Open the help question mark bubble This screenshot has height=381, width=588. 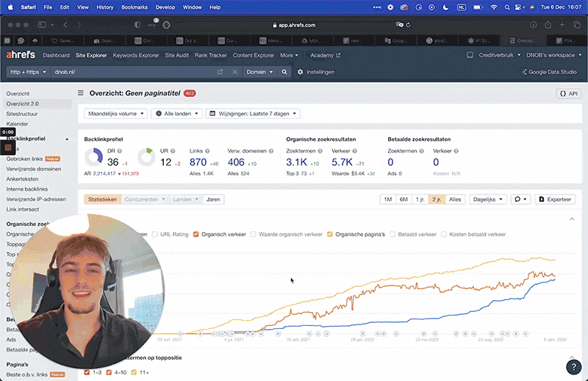[573, 367]
